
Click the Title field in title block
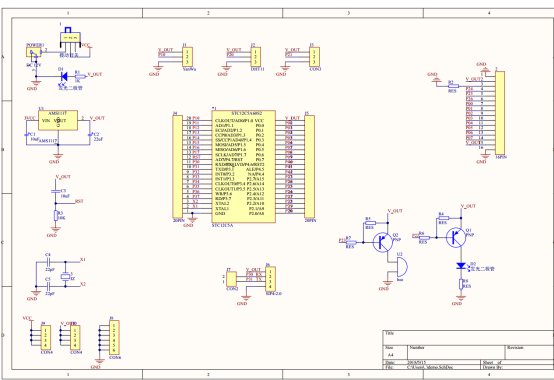[x=468, y=338]
